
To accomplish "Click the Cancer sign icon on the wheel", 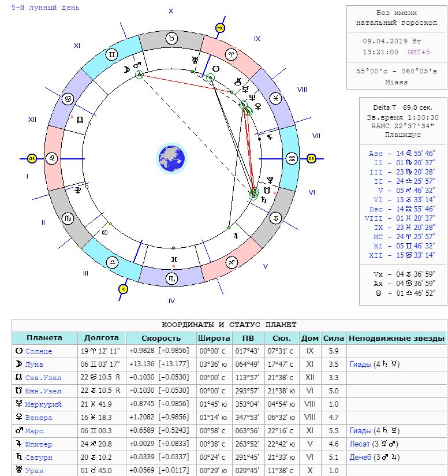I will (68, 99).
